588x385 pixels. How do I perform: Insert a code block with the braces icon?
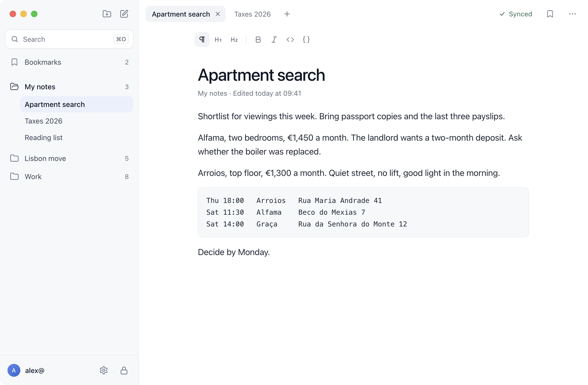pos(306,40)
